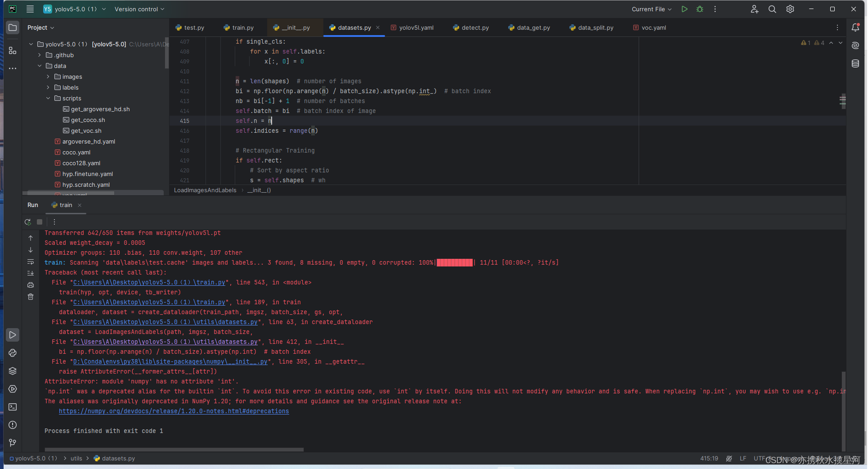
Task: Open IDE settings gear
Action: (790, 9)
